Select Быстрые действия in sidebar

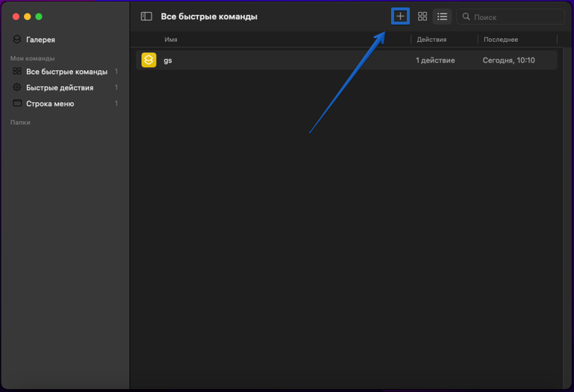(x=60, y=87)
